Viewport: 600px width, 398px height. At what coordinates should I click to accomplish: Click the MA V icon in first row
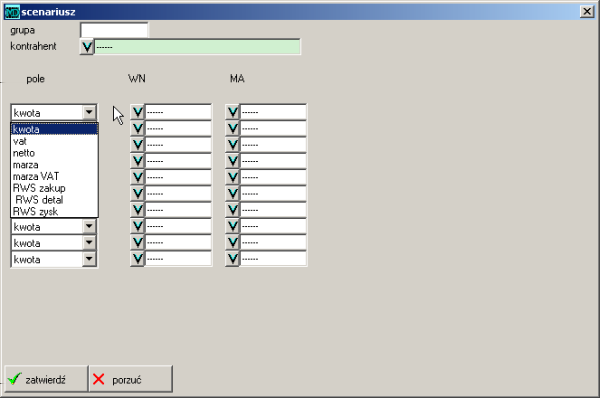(232, 112)
